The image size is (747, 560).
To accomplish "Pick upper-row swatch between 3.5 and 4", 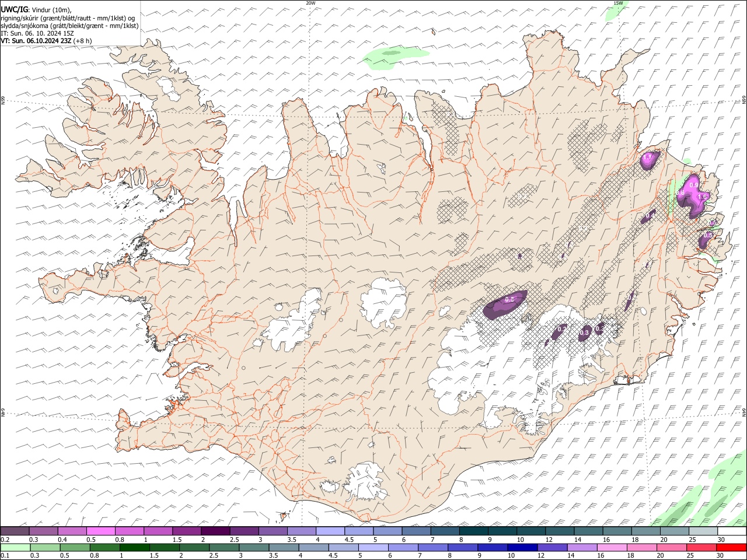I will [301, 531].
